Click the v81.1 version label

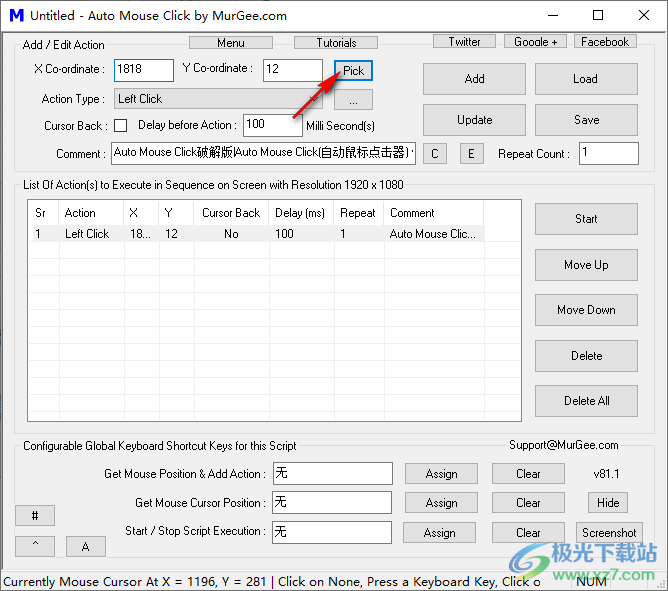[x=606, y=474]
